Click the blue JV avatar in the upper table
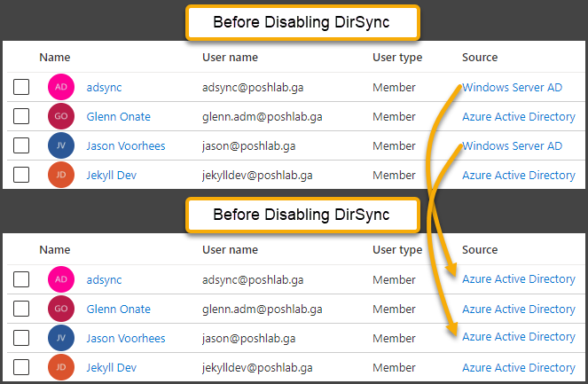 tap(61, 145)
